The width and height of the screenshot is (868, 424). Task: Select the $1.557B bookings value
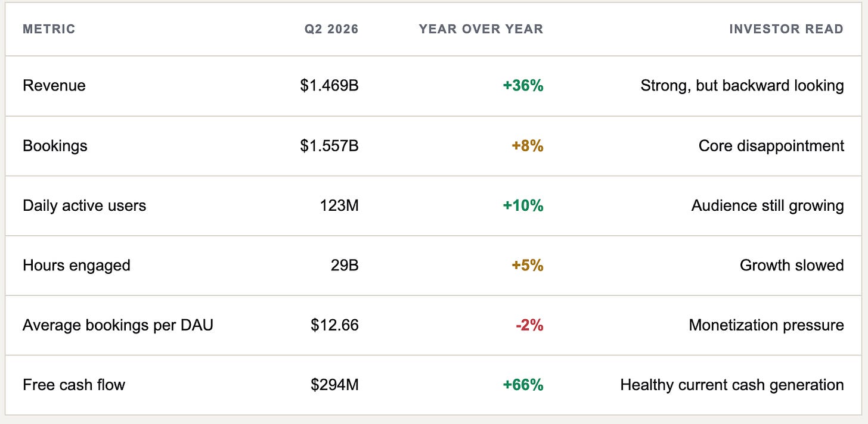click(330, 146)
